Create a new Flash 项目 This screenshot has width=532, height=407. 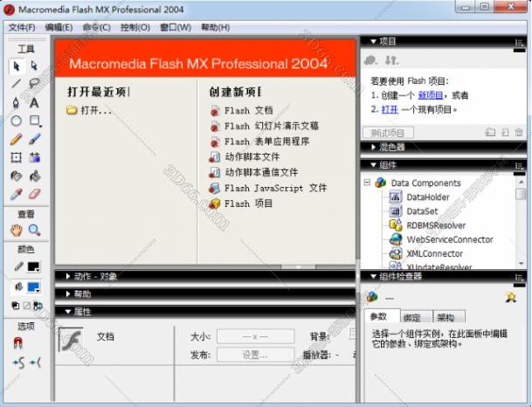point(241,203)
